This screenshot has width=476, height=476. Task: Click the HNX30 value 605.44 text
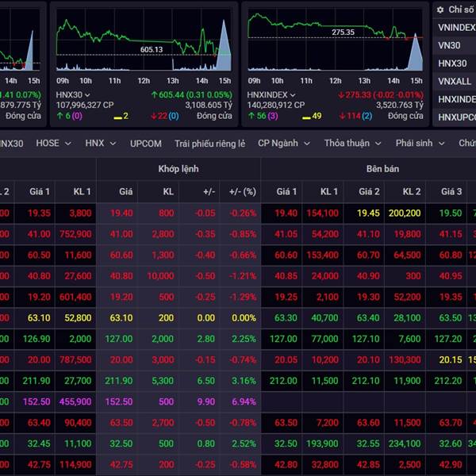171,95
